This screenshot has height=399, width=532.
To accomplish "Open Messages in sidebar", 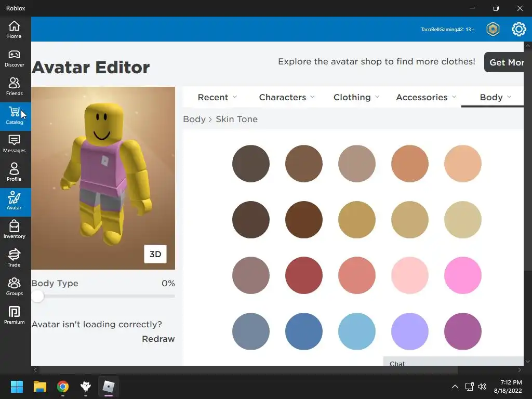I will 14,144.
